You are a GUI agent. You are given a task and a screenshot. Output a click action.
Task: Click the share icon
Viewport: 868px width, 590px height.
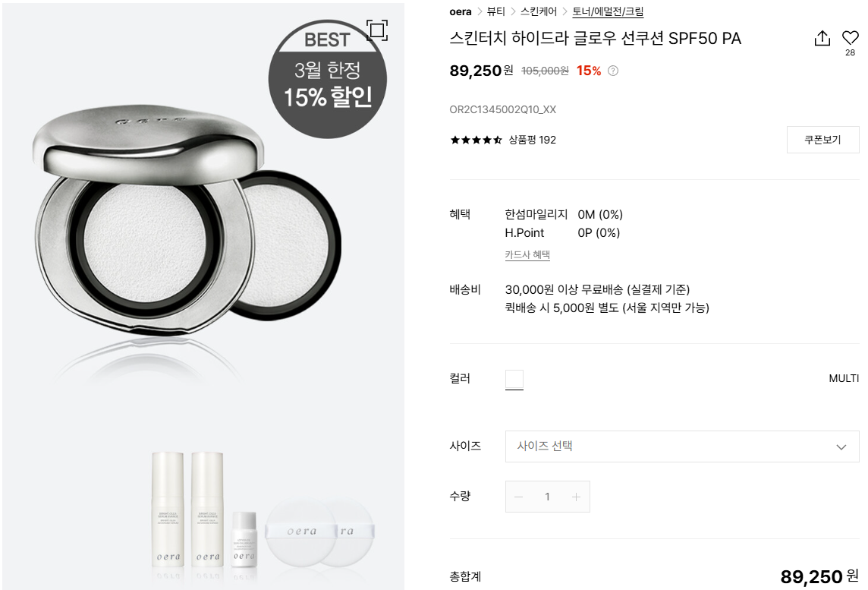(x=822, y=38)
